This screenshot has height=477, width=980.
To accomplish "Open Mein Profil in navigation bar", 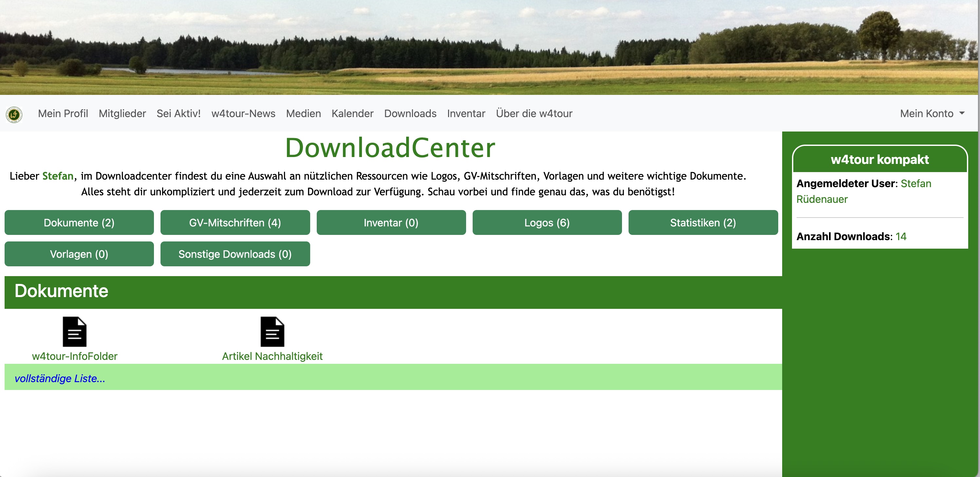I will (x=63, y=114).
